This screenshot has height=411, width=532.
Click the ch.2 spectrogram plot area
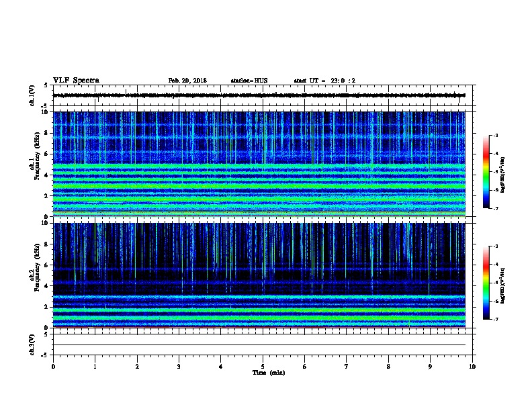(259, 275)
